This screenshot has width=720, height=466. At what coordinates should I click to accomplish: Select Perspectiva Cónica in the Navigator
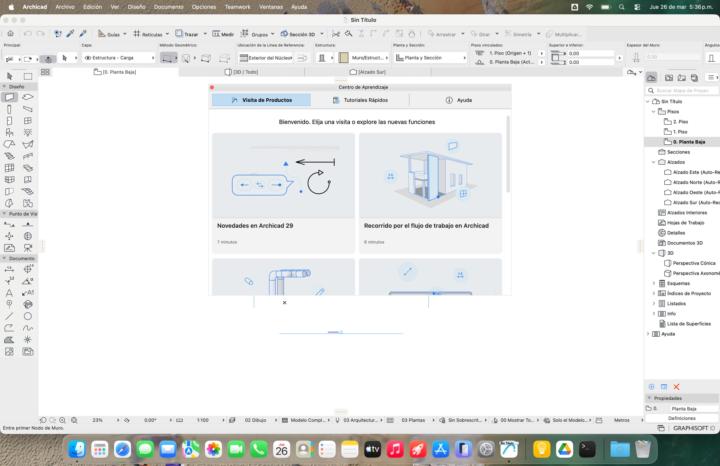click(x=694, y=263)
